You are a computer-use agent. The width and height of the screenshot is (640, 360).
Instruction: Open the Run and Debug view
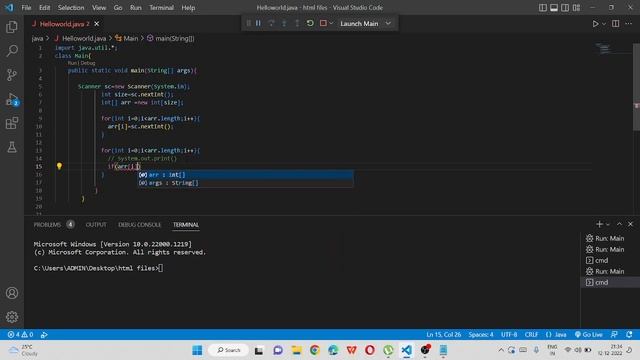[x=12, y=99]
